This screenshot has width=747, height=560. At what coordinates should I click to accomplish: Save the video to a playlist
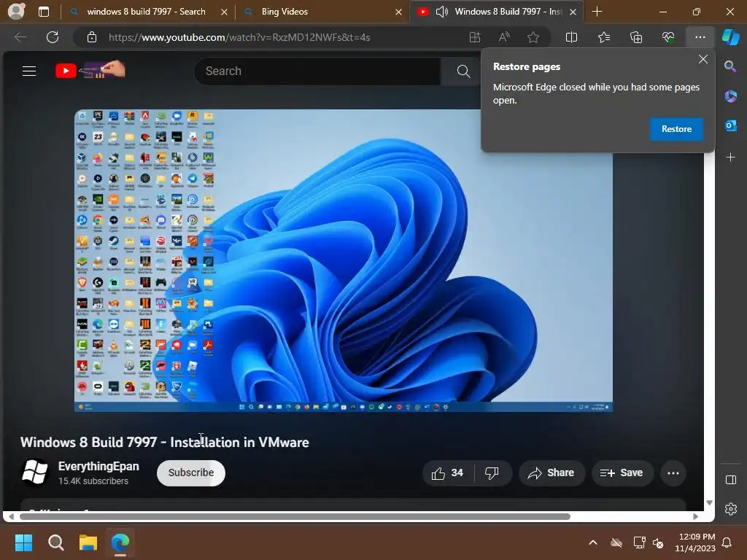pos(622,472)
